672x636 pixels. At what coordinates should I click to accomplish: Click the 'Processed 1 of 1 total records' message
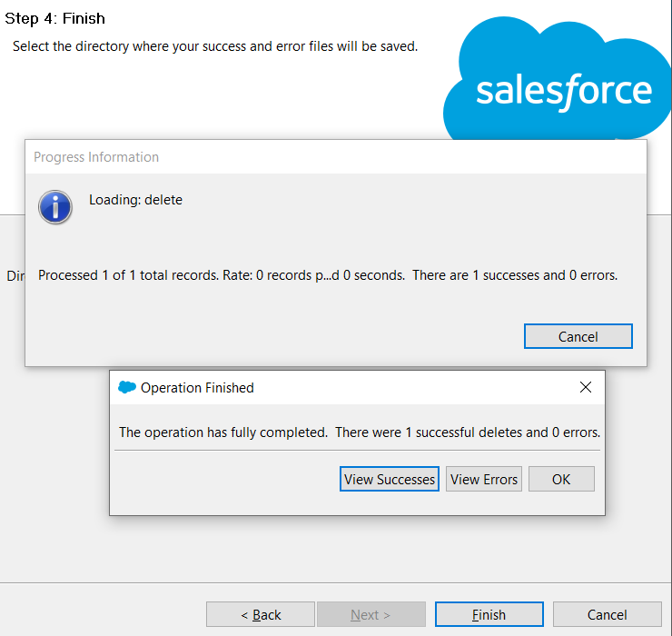pyautogui.click(x=328, y=275)
